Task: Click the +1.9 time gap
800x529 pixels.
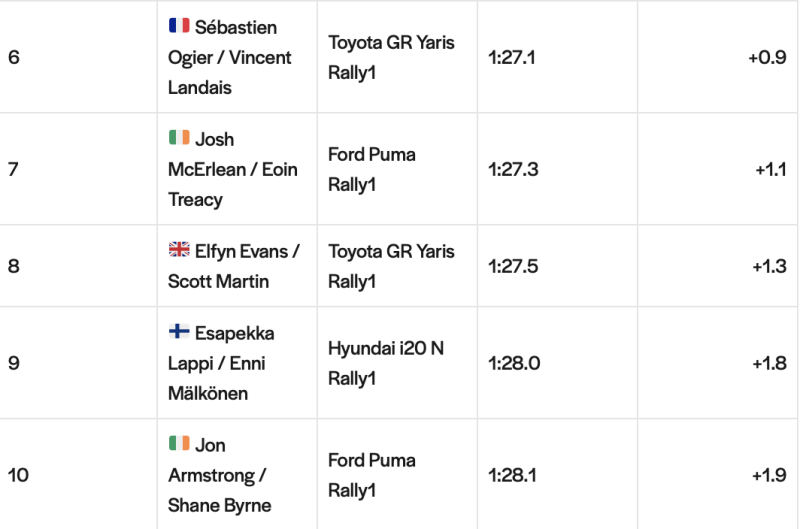Action: coord(769,475)
